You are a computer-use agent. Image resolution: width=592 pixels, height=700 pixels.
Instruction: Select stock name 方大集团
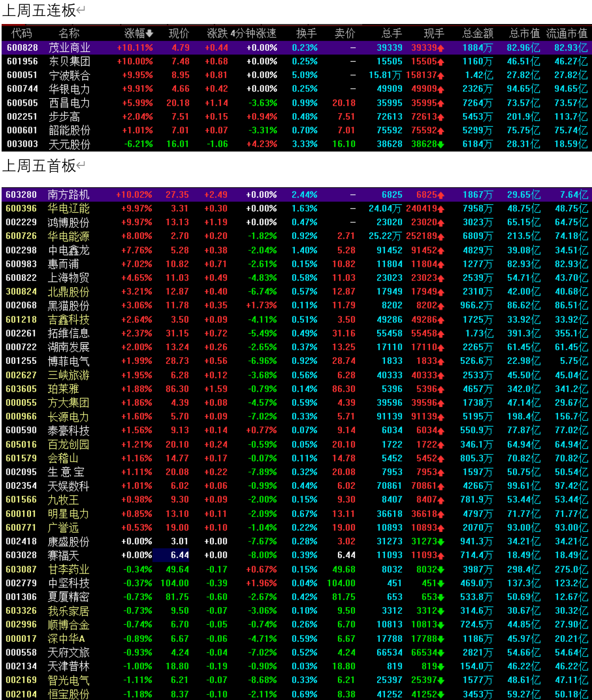click(69, 403)
